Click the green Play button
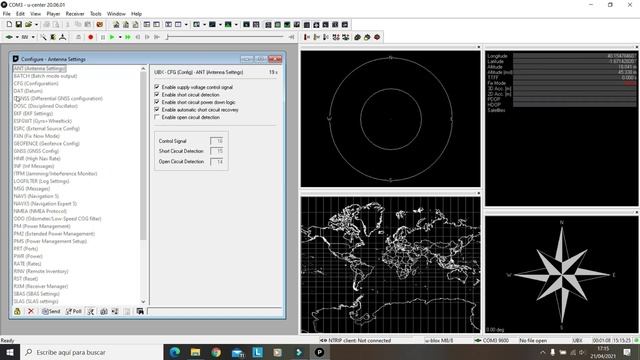The height and width of the screenshot is (360, 640). (x=112, y=37)
